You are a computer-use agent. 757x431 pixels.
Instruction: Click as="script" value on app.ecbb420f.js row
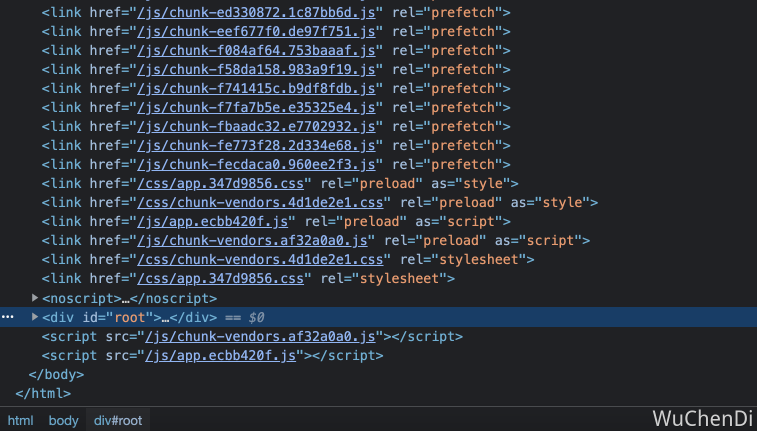point(471,222)
